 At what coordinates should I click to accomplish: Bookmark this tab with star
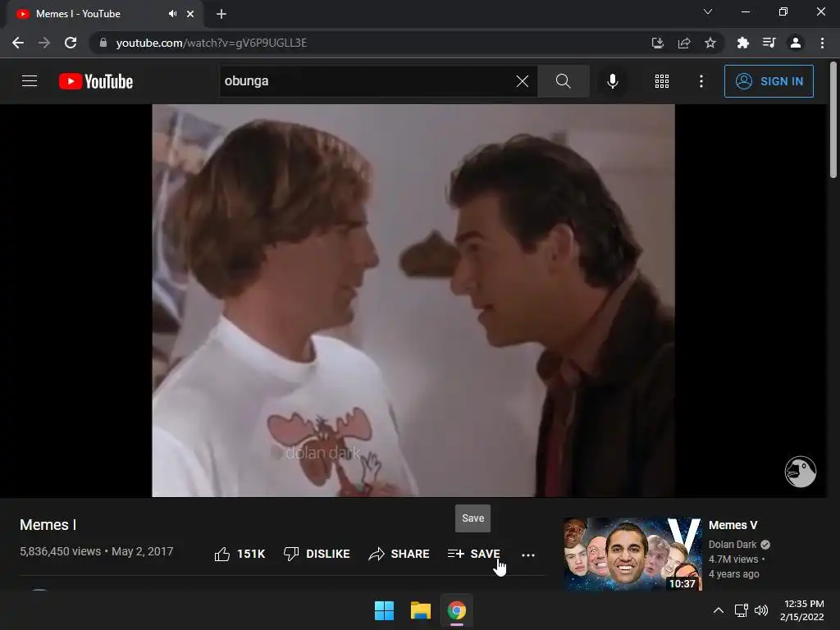710,43
